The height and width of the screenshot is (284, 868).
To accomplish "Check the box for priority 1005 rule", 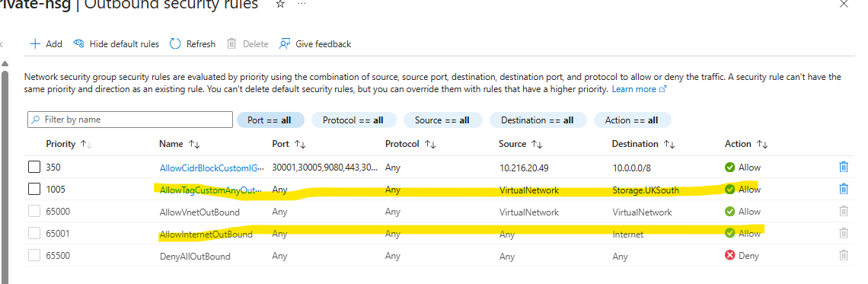I will coord(34,189).
